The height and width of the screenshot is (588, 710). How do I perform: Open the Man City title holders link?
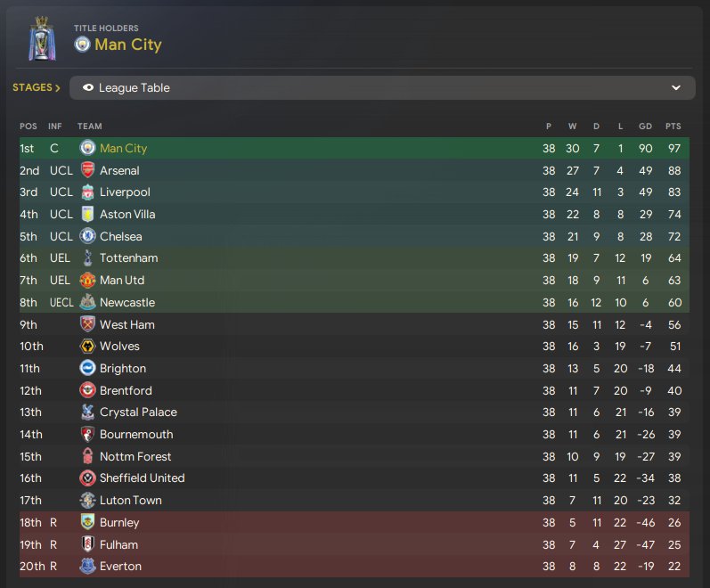[127, 45]
